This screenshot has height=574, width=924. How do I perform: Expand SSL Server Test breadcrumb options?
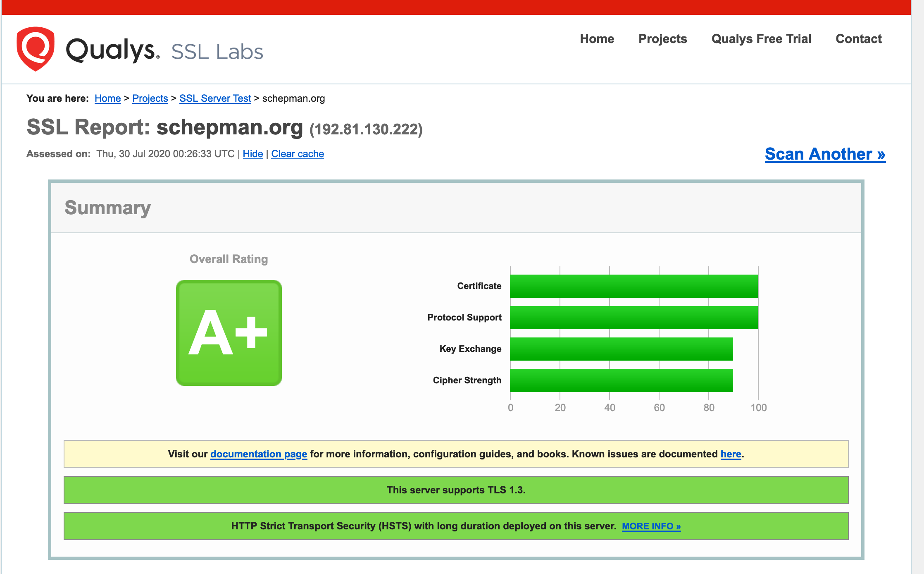click(214, 98)
